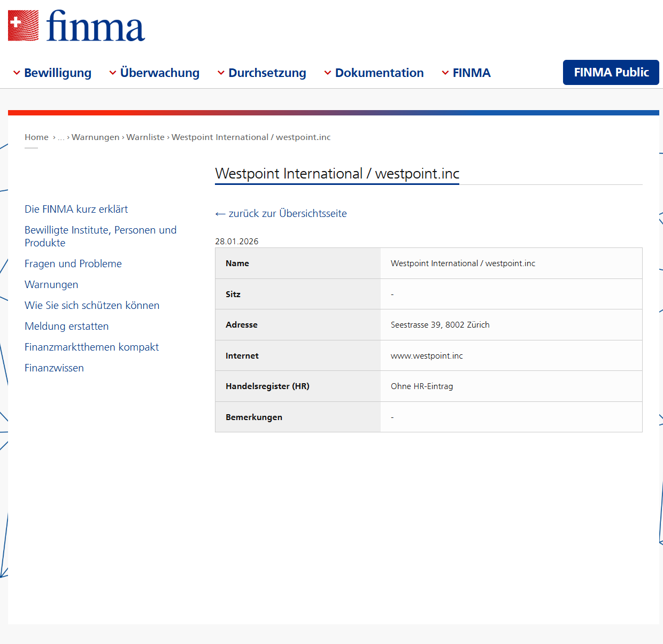Click the Bemerkungen row label

254,417
